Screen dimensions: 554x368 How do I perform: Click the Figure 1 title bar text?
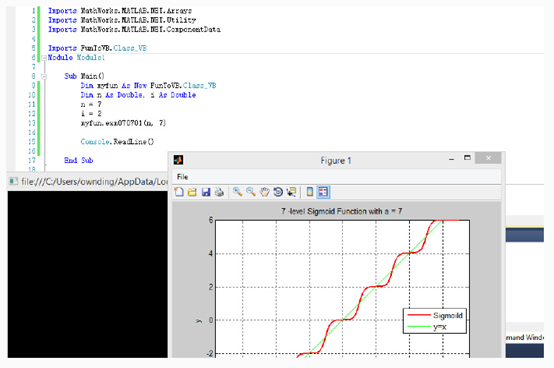336,161
